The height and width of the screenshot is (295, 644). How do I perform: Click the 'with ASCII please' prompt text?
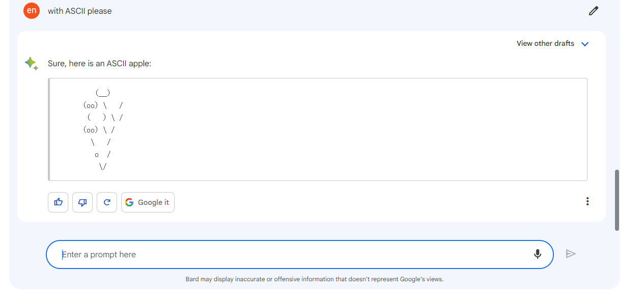point(79,11)
